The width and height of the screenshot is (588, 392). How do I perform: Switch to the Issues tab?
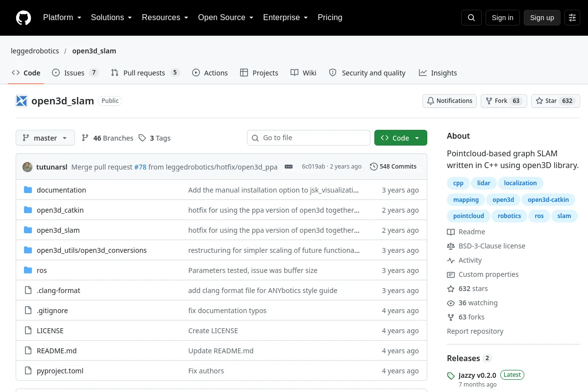click(x=75, y=73)
